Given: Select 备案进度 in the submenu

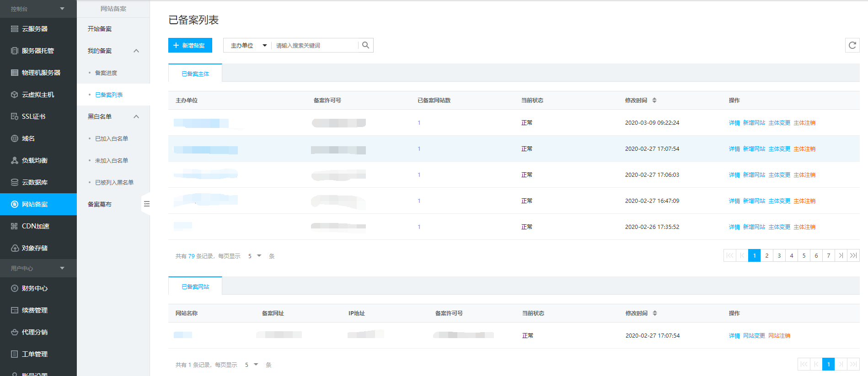Looking at the screenshot, I should click(x=106, y=73).
